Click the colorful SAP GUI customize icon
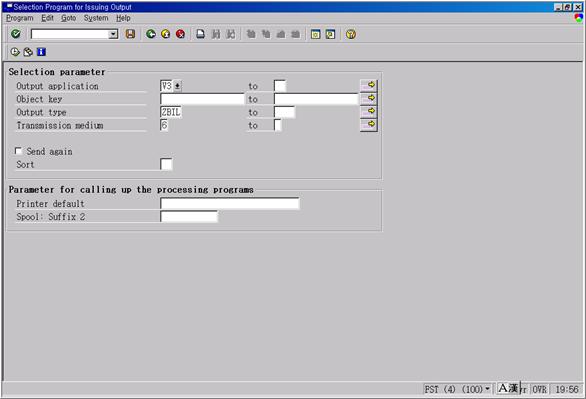This screenshot has width=586, height=399. point(579,18)
